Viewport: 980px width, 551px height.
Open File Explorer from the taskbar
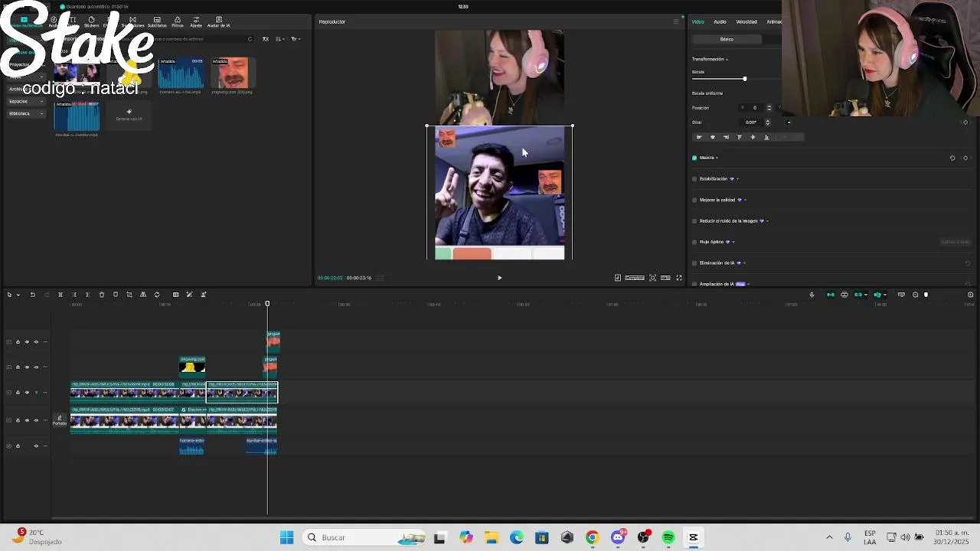491,537
